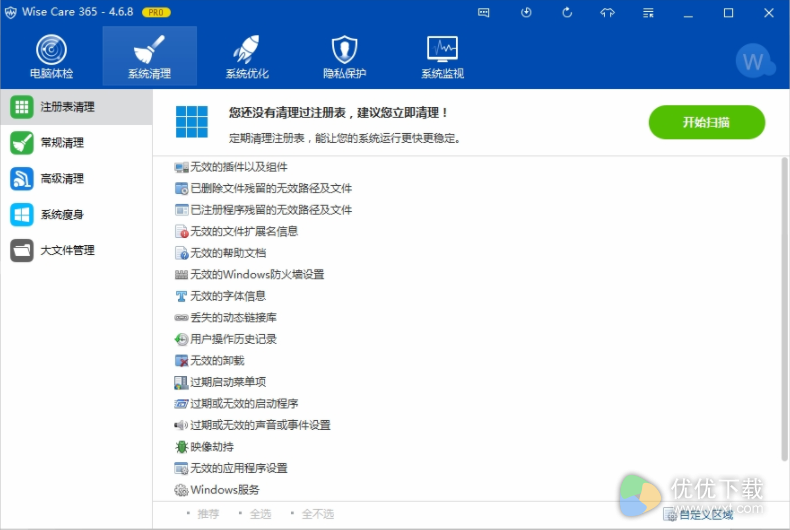
Task: Select 常规清理 in the sidebar
Action: click(x=76, y=143)
